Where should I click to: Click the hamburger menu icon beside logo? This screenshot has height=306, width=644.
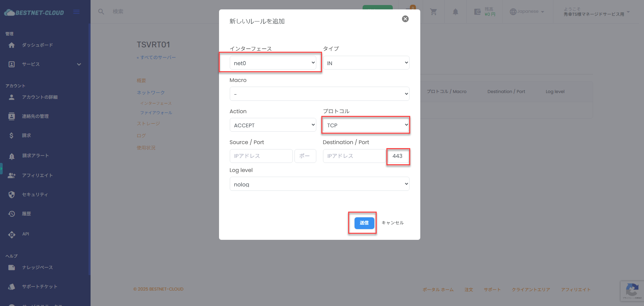pyautogui.click(x=76, y=12)
